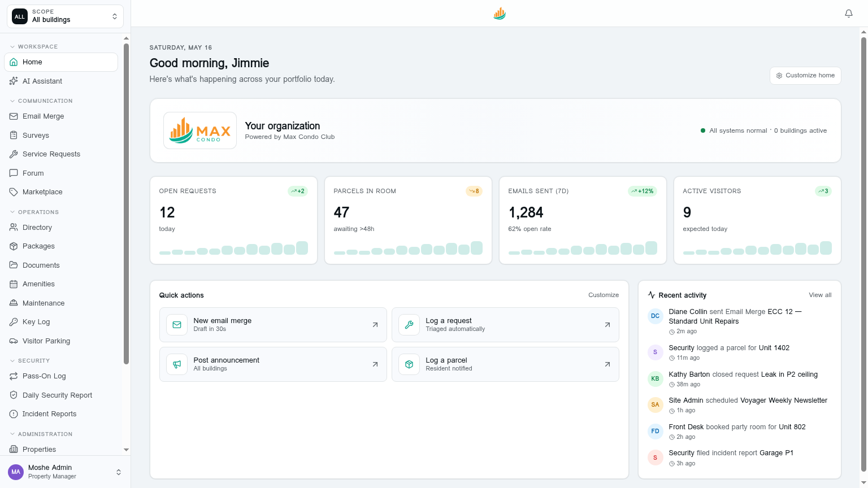Click the New email merge envelope icon
The image size is (868, 488).
[177, 325]
